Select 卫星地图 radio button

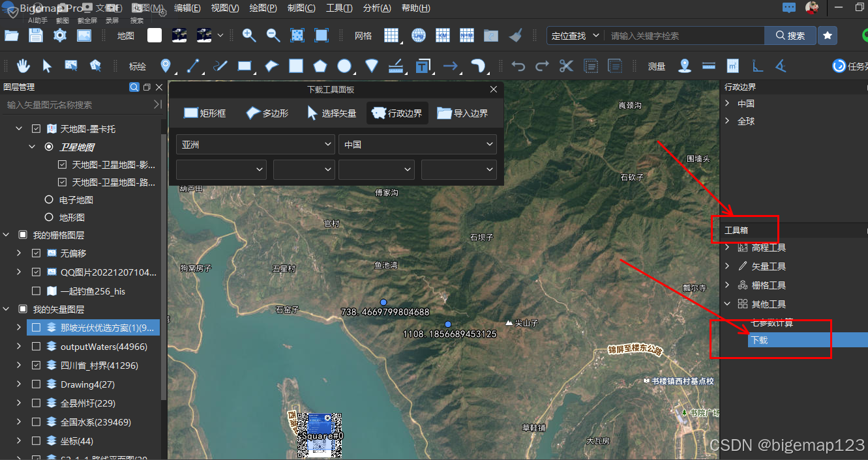(49, 147)
